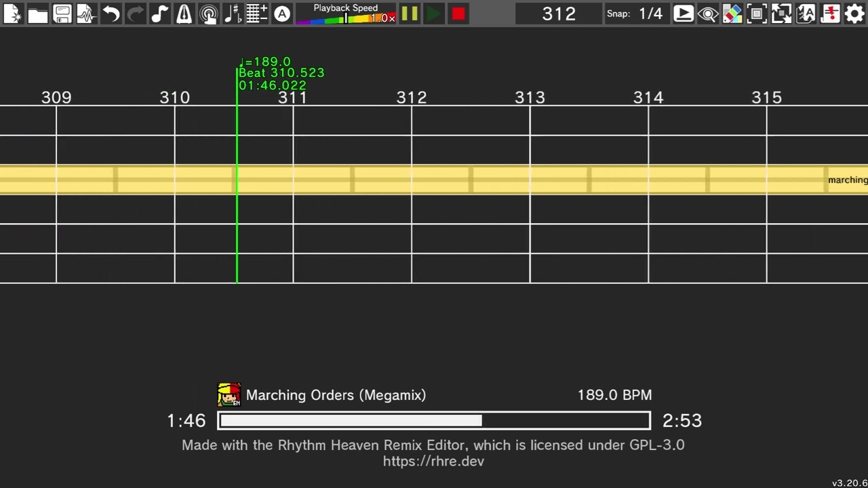Click the track grid plus/minus icon
Viewport: 868px width, 488px height.
(x=257, y=14)
